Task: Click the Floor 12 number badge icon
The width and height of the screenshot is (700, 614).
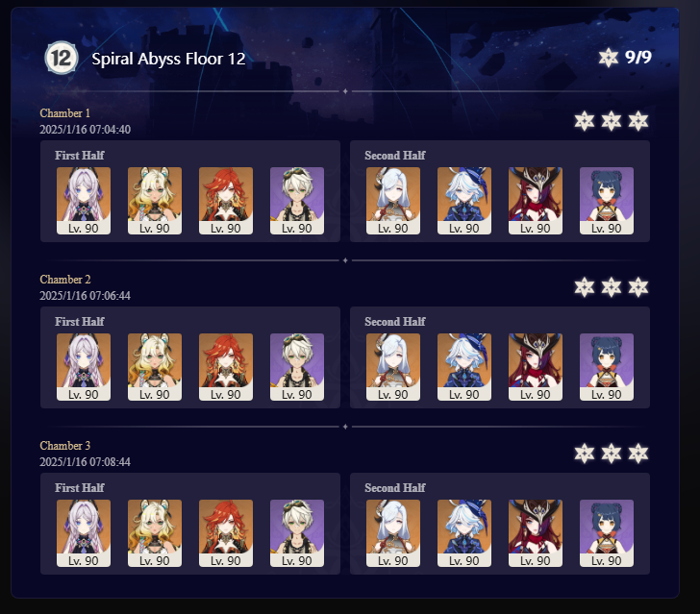Action: click(62, 58)
